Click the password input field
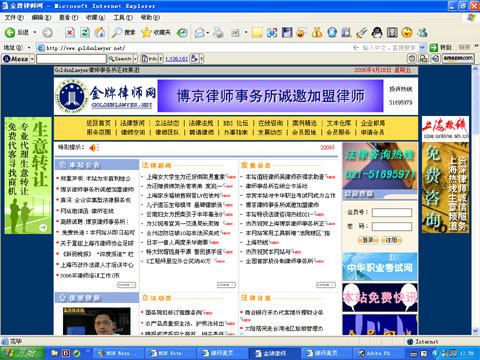This screenshot has width=480, height=360. click(392, 227)
